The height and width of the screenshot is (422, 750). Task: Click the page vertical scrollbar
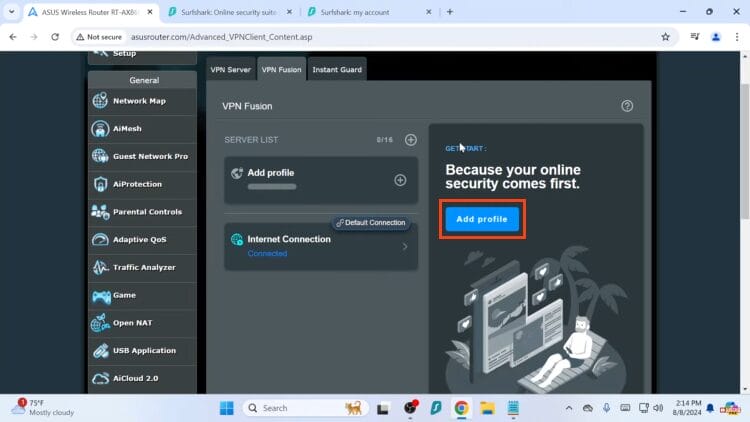(x=745, y=151)
